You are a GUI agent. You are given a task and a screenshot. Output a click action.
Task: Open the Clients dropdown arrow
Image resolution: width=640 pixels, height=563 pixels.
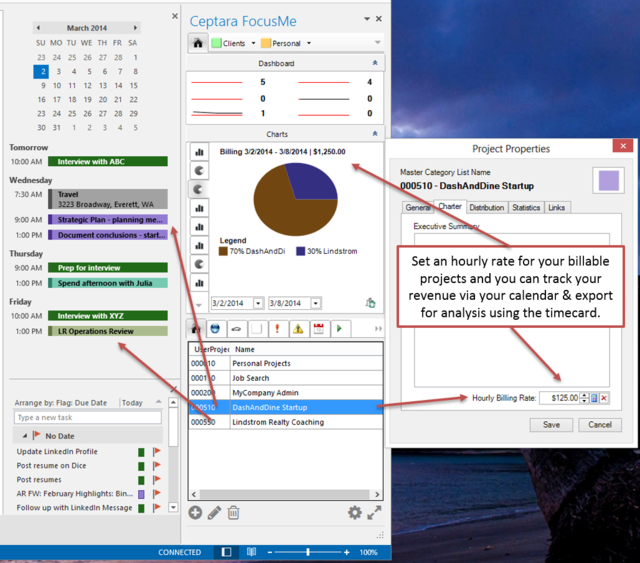tap(253, 43)
